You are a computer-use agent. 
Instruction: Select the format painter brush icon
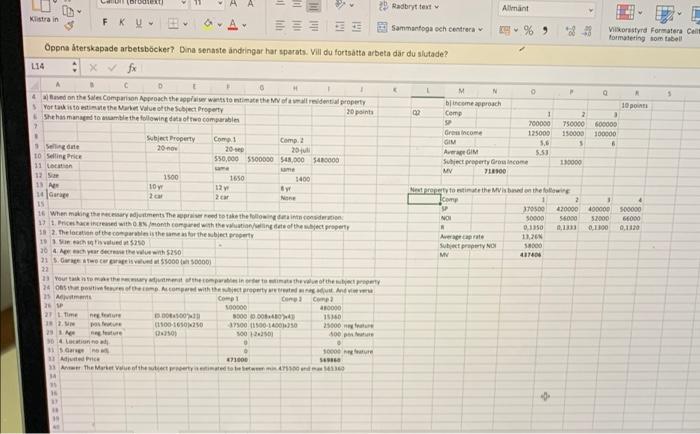tap(69, 25)
